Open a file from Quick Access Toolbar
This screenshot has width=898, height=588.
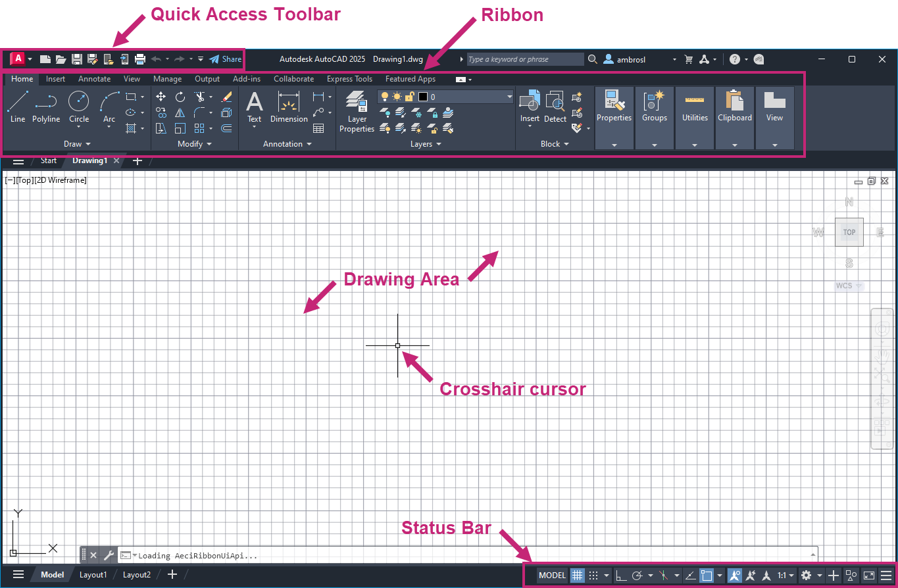pyautogui.click(x=61, y=59)
